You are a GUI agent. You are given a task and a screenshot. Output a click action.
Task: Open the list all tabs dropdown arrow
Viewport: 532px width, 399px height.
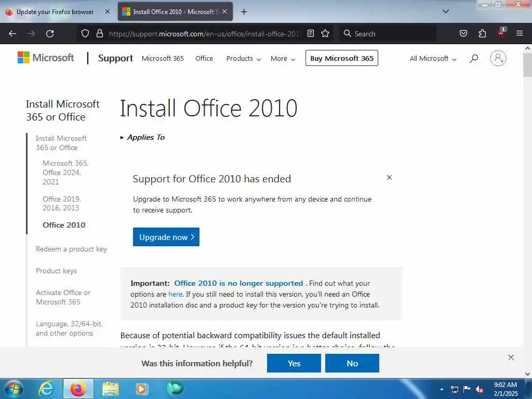click(446, 11)
